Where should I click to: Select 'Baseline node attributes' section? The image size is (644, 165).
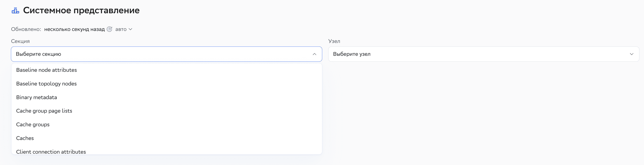(x=46, y=70)
